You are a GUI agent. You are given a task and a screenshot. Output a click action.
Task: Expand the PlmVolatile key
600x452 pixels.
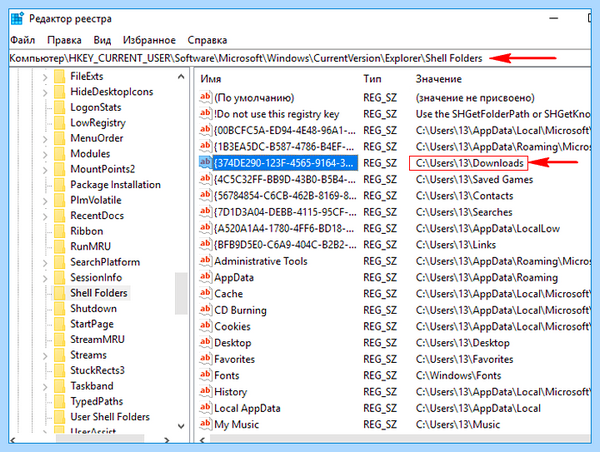(x=45, y=201)
